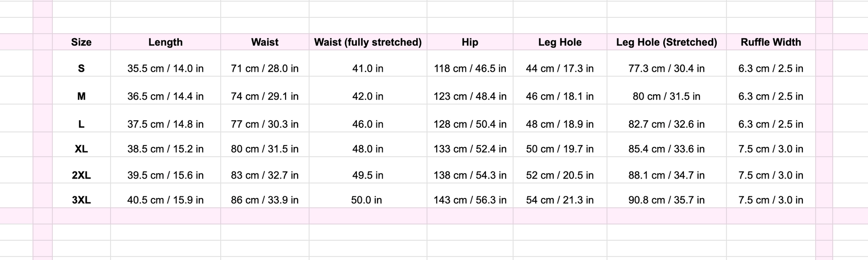Screen dimensions: 868x260
Task: Select the 3XL size row label
Action: 81,200
